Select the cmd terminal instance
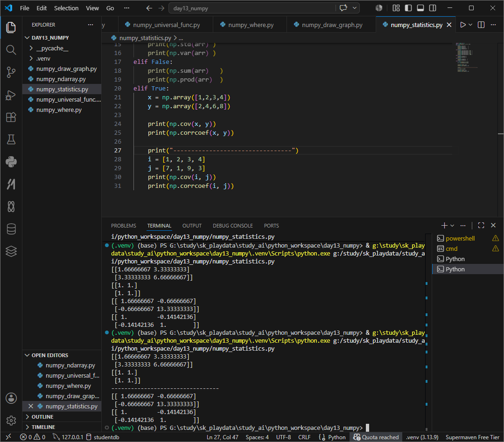This screenshot has height=442, width=504. click(x=468, y=249)
